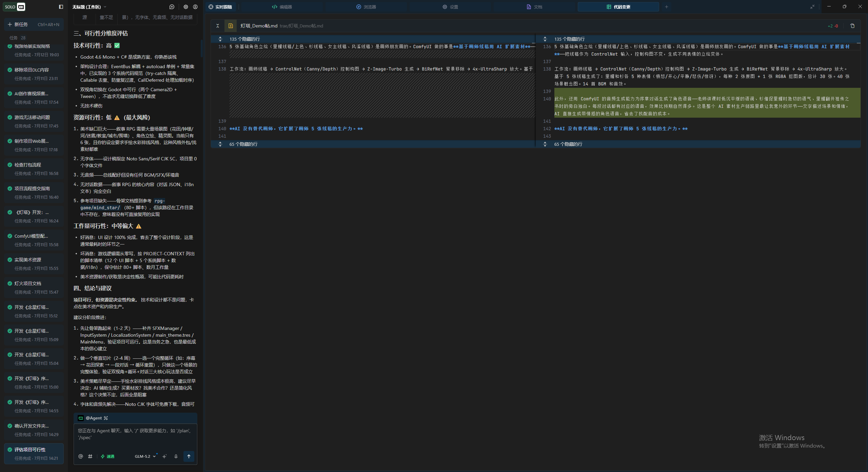
Task: Expand 65 hidden lines, left diff pane
Action: [220, 144]
